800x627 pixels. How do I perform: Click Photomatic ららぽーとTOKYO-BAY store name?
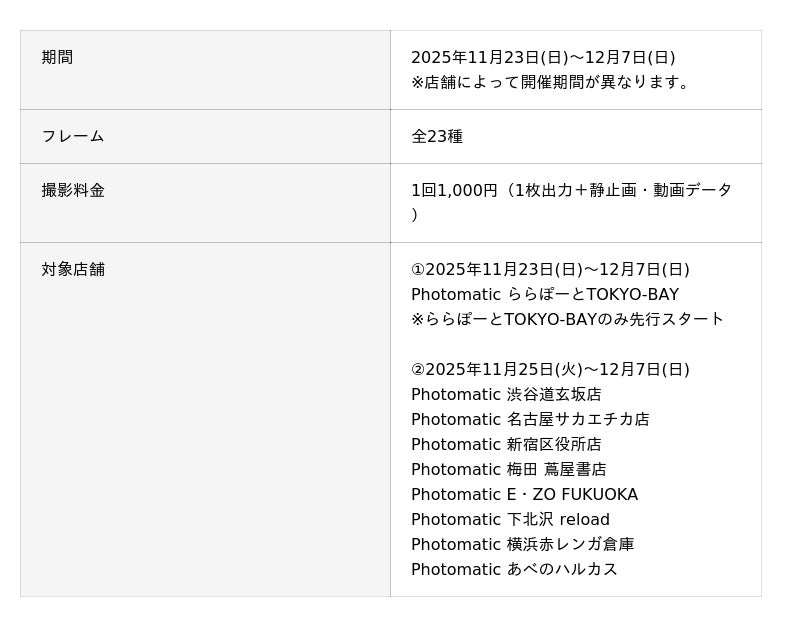tap(545, 295)
